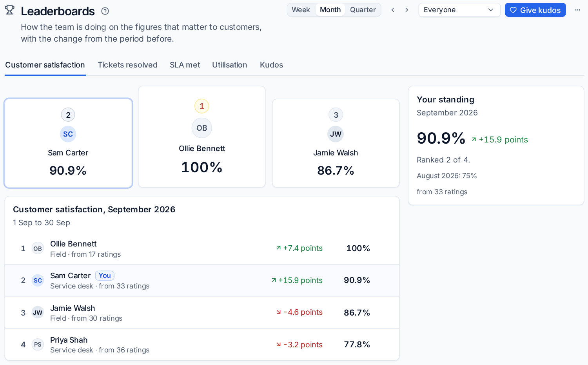
Task: Click 'Service desk · from 36 ratings' under Priya Shah
Action: (100, 350)
